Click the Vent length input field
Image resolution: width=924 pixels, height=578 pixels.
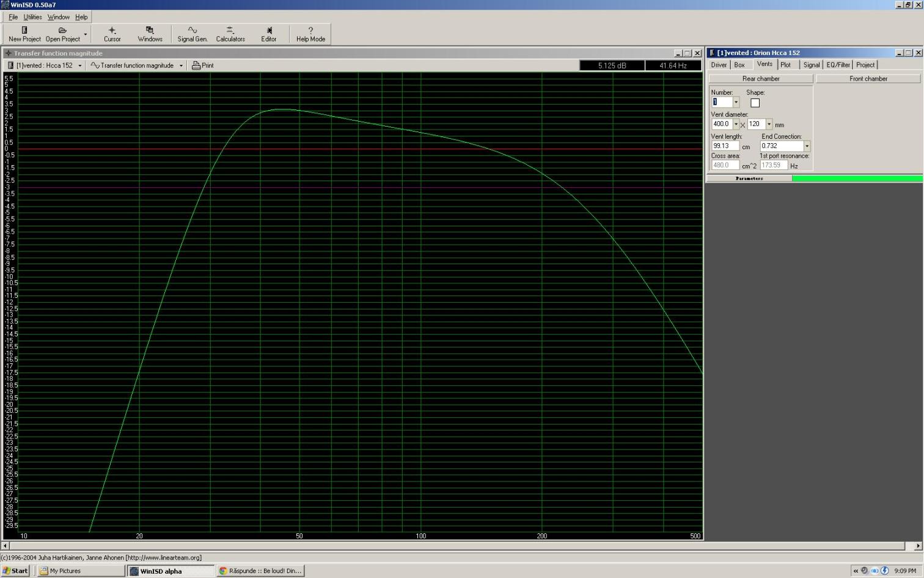725,146
